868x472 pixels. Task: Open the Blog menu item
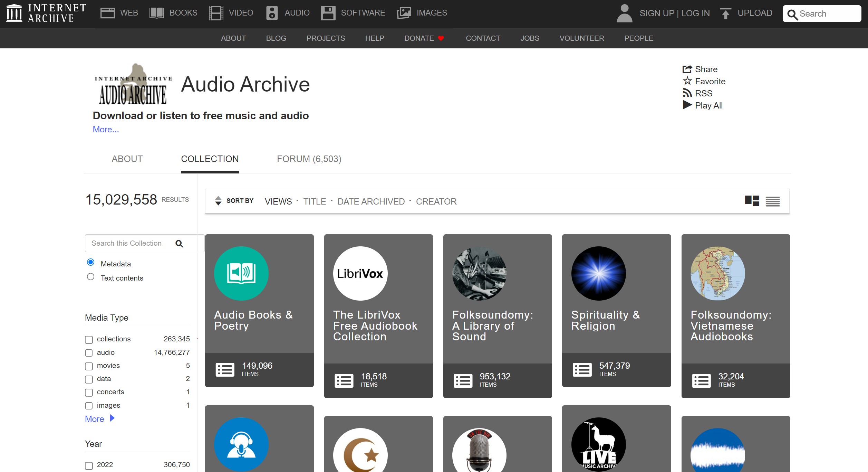coord(276,38)
